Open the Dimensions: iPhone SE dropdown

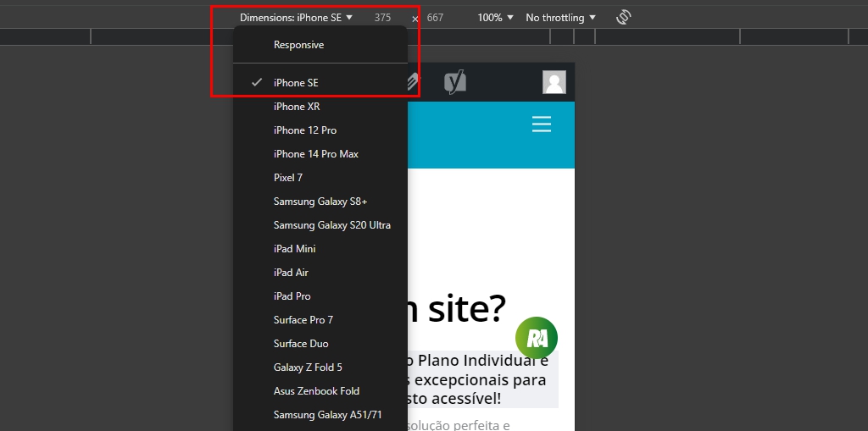(296, 18)
